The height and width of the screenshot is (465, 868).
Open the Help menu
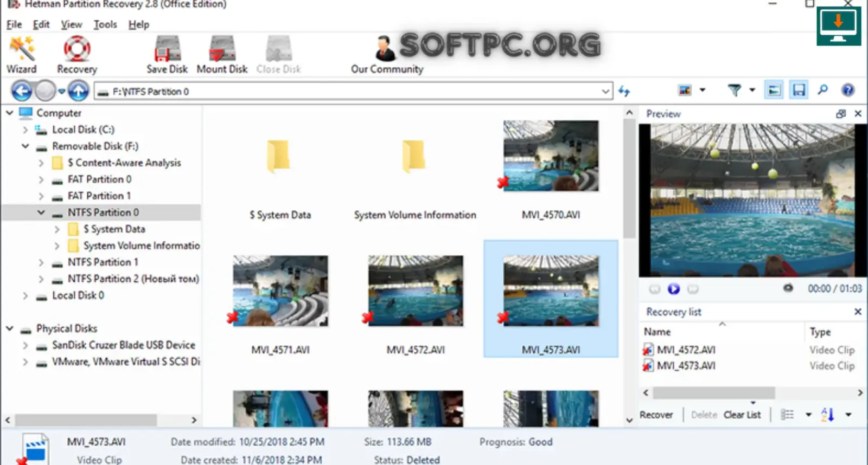[x=139, y=24]
